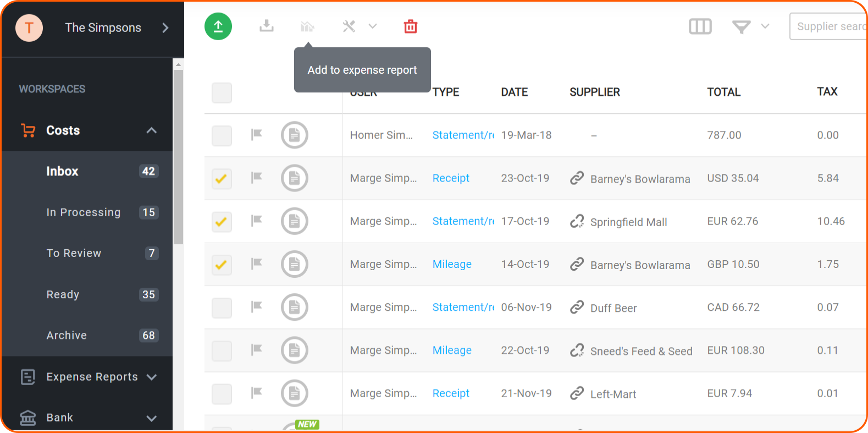Click the red delete trash icon

tap(411, 26)
